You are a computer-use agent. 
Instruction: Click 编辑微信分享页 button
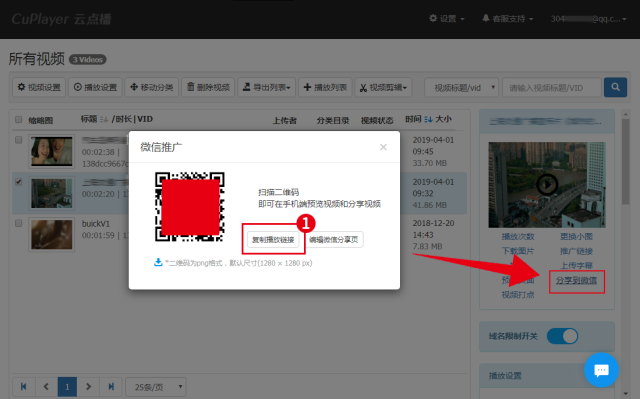tap(333, 239)
